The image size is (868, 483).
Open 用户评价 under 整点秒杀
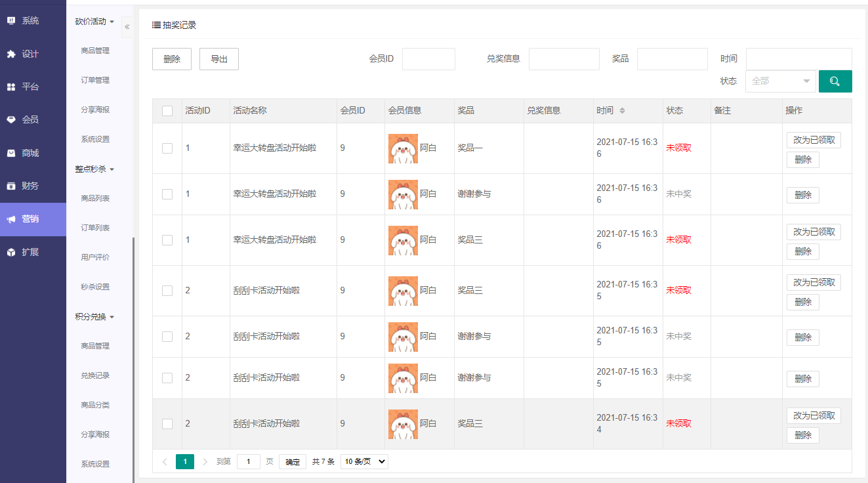(x=95, y=257)
